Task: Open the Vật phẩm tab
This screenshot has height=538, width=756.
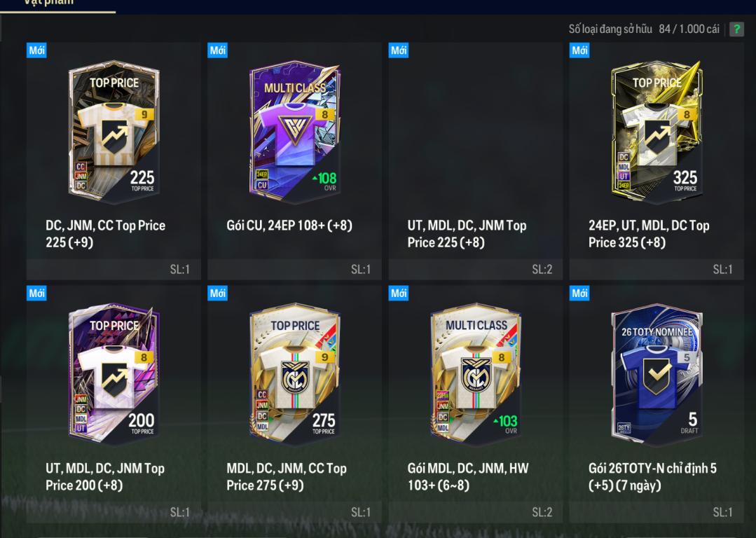Action: tap(49, 3)
